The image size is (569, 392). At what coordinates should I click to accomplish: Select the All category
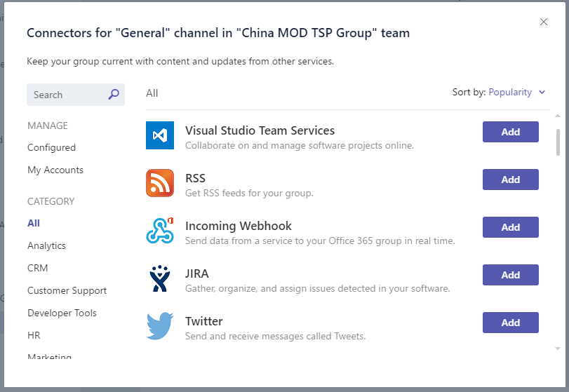click(34, 224)
